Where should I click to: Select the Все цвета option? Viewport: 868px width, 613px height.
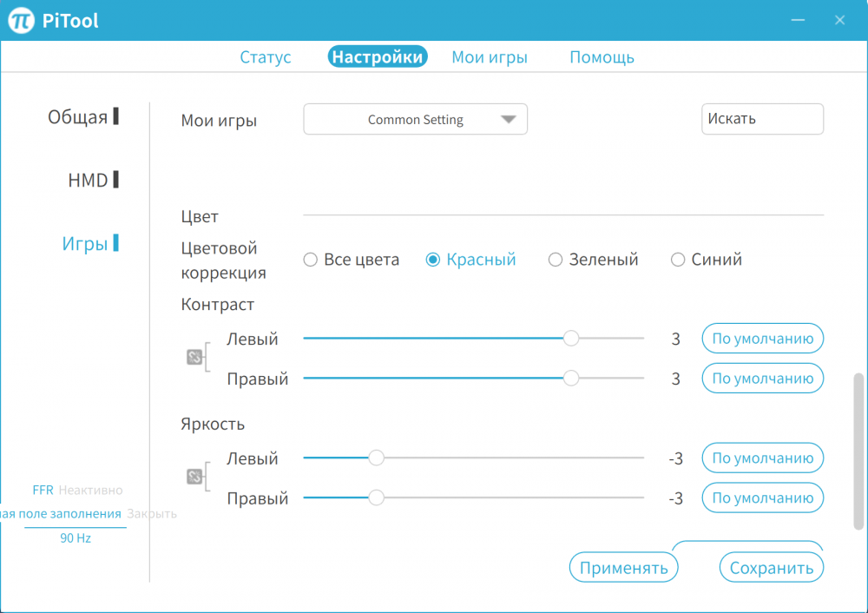coord(310,259)
